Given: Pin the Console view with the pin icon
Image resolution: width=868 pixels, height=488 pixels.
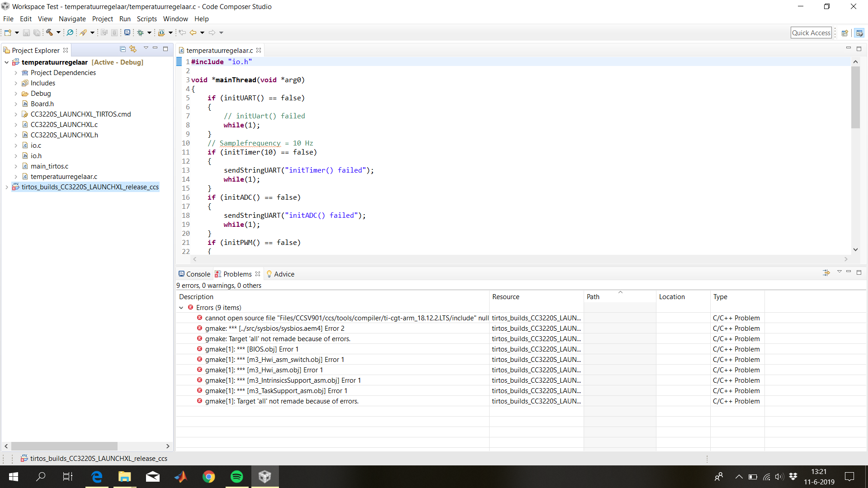Looking at the screenshot, I should click(826, 272).
